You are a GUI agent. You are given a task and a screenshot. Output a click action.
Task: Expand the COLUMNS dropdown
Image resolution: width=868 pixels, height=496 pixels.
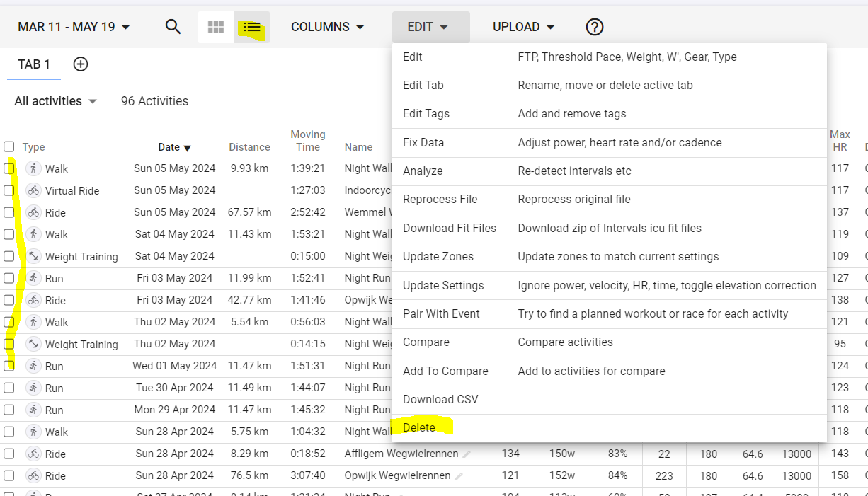[328, 27]
